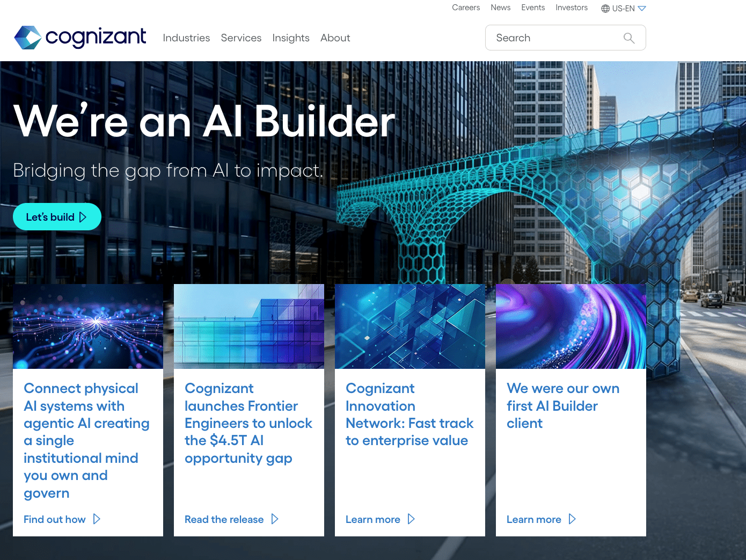Open the purple swirl thumbnail image

pos(571,326)
